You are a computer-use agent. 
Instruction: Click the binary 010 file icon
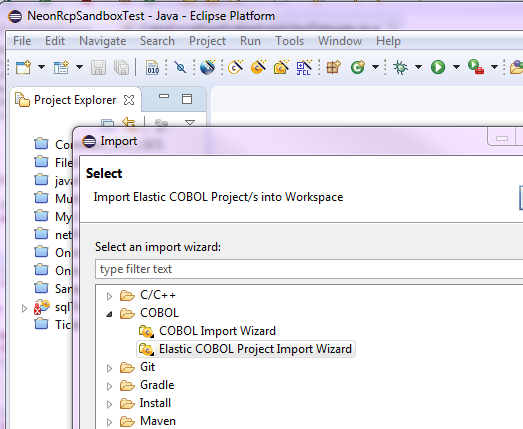(x=152, y=67)
